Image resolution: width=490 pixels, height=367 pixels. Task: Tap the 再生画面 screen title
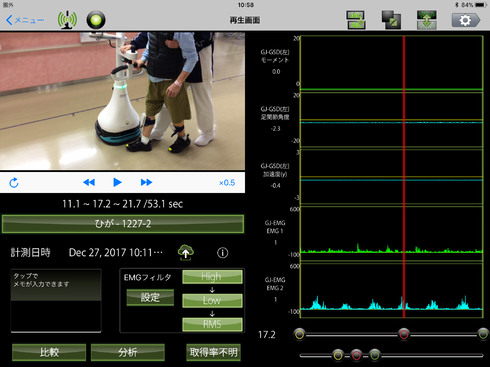[245, 20]
